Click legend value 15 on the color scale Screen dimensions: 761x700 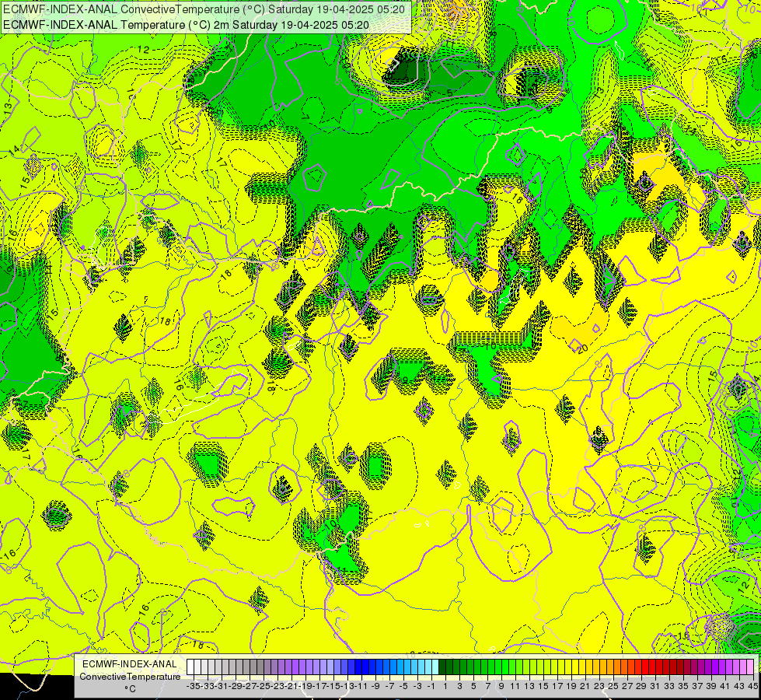[x=543, y=687]
